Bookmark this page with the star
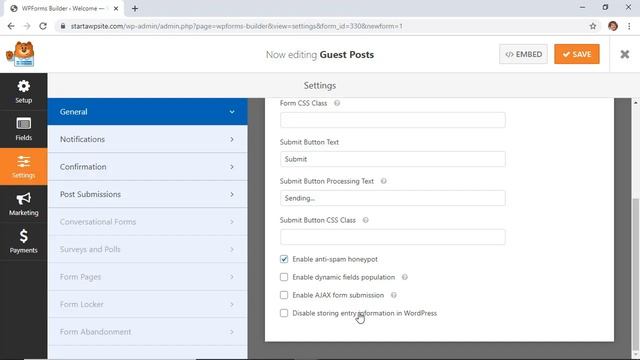Image resolution: width=640 pixels, height=360 pixels. click(593, 26)
